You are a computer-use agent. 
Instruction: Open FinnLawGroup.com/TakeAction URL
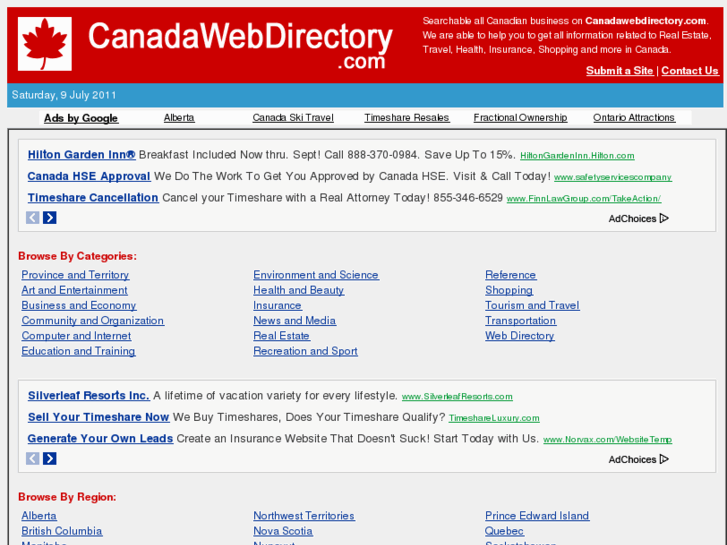584,199
